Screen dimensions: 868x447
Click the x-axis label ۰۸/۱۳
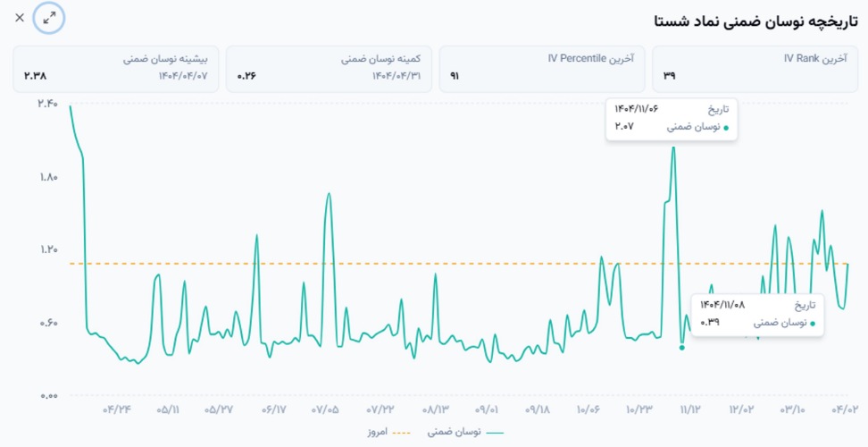point(435,409)
